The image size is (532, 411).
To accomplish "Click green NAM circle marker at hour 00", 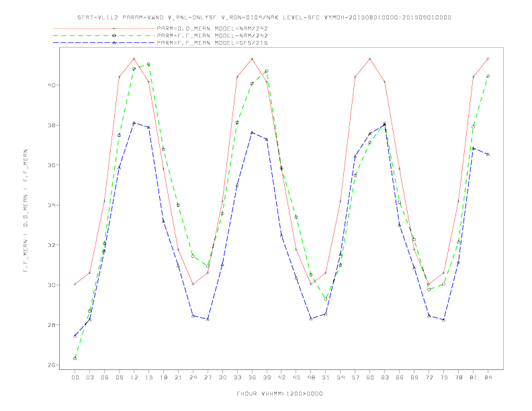I will [75, 359].
